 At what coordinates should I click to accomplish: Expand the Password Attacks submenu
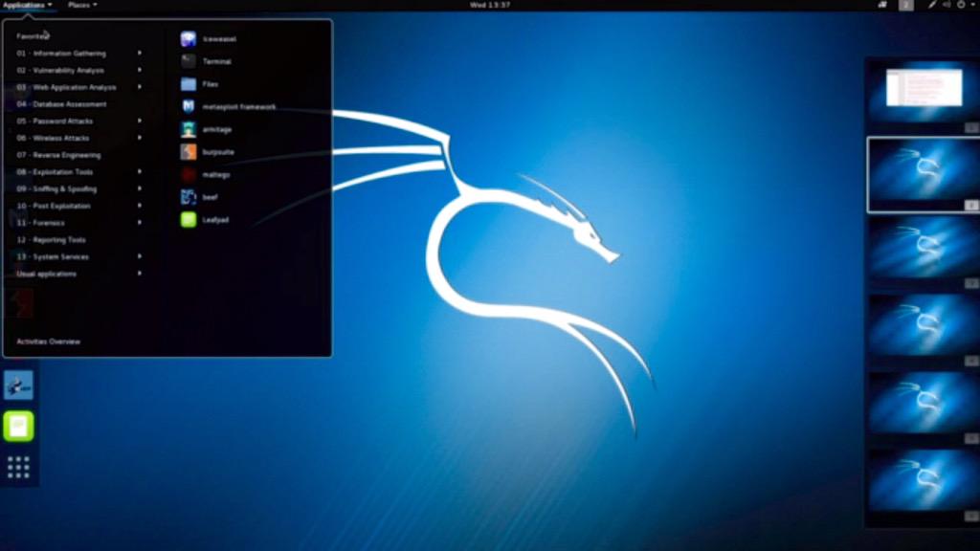click(x=57, y=121)
